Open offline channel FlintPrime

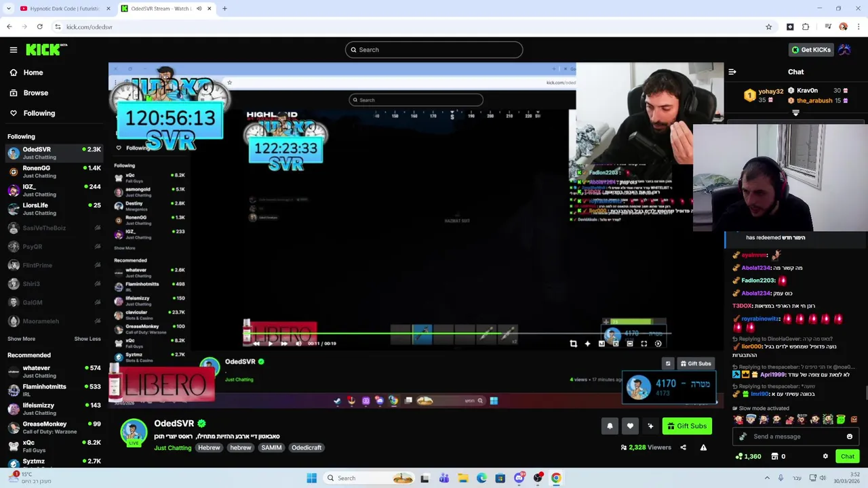click(54, 265)
